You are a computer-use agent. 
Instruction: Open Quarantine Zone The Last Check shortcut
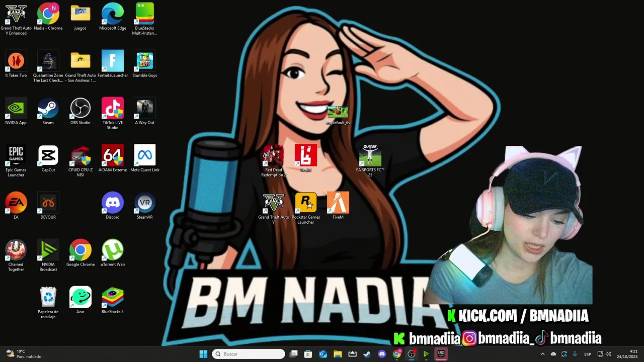(x=48, y=66)
